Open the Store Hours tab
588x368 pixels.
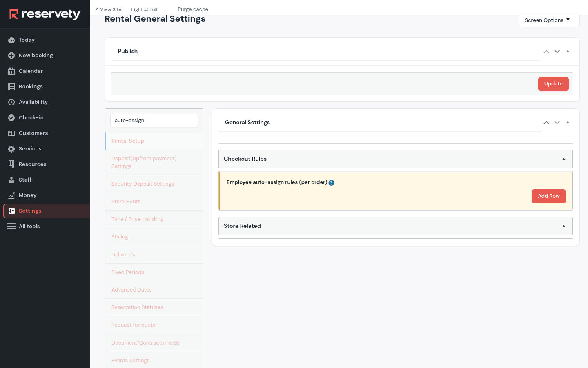click(x=154, y=202)
